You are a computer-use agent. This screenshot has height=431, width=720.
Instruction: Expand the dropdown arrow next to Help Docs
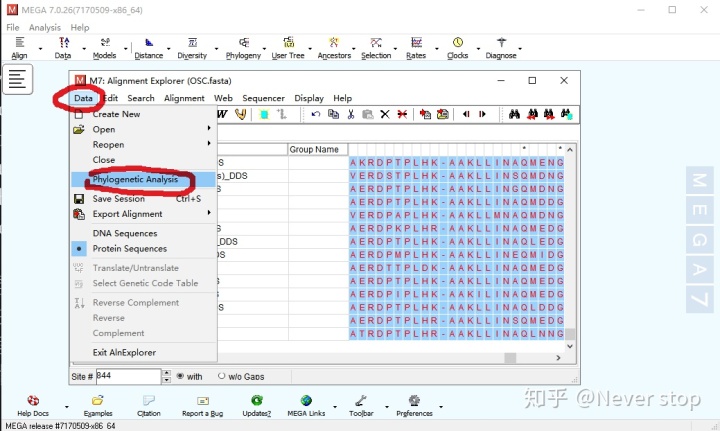click(67, 407)
